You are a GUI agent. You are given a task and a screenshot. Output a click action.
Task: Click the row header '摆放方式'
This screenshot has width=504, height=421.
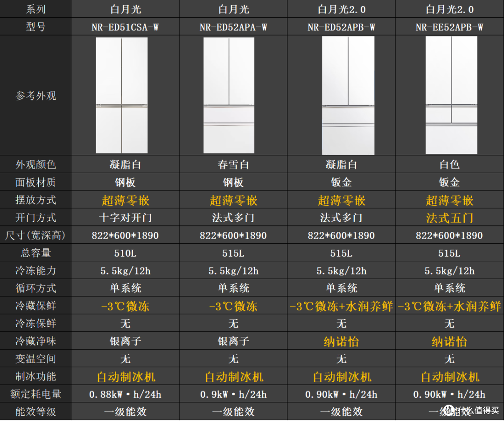point(35,200)
